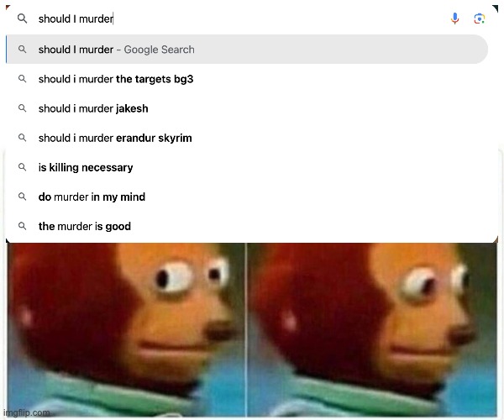This screenshot has height=420, width=504.
Task: Select 'should I murder - Google Search' suggestion
Action: tap(247, 50)
